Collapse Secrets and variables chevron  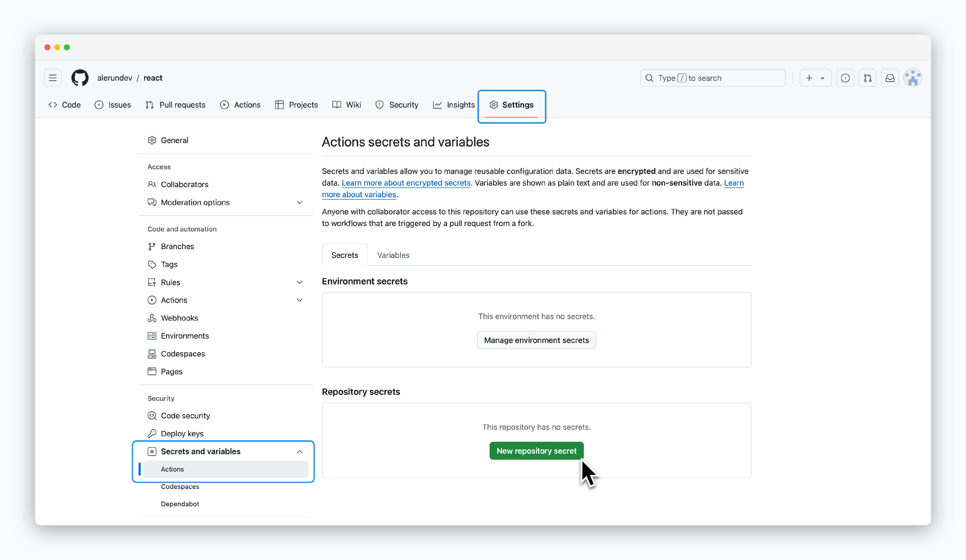[299, 452]
